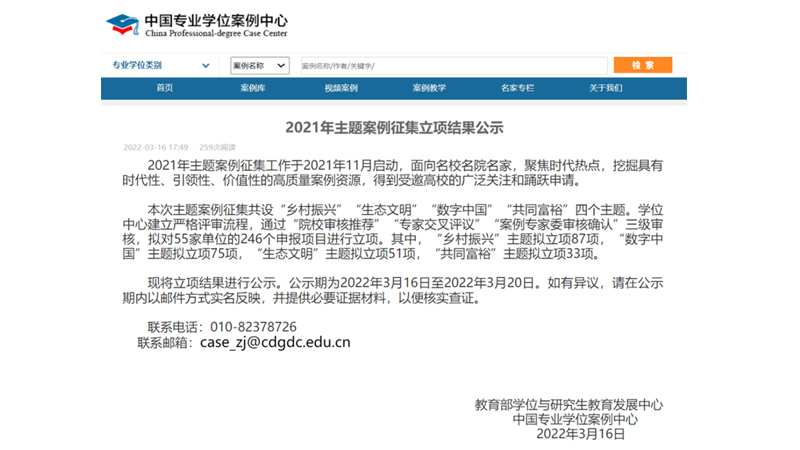Open the 名家专栏 navigation item
The width and height of the screenshot is (800, 450).
tap(517, 88)
